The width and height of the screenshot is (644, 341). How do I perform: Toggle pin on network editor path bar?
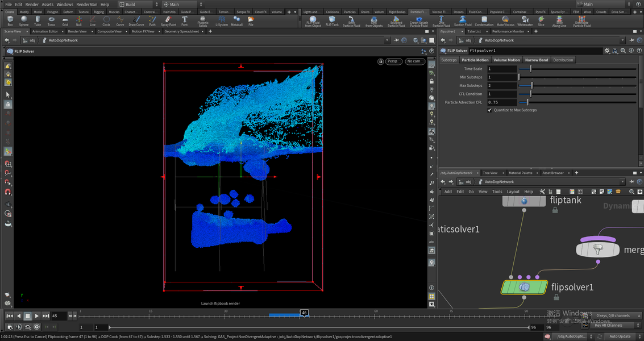[631, 182]
